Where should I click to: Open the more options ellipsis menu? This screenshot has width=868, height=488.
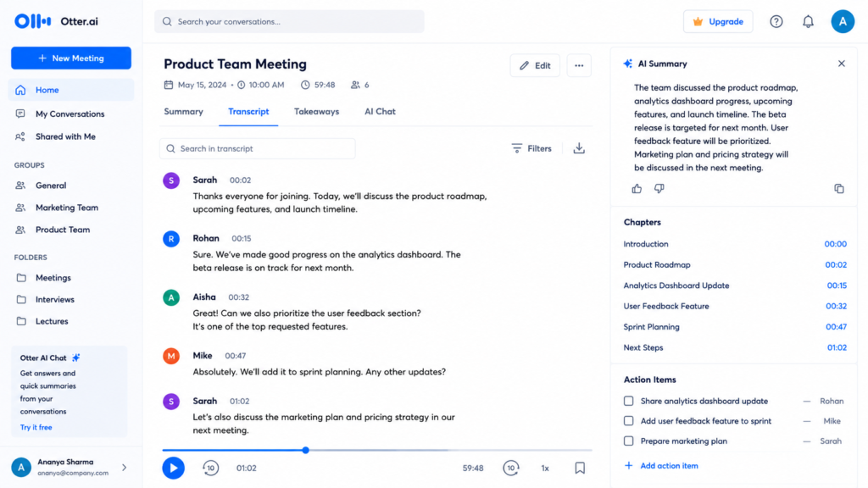[579, 65]
